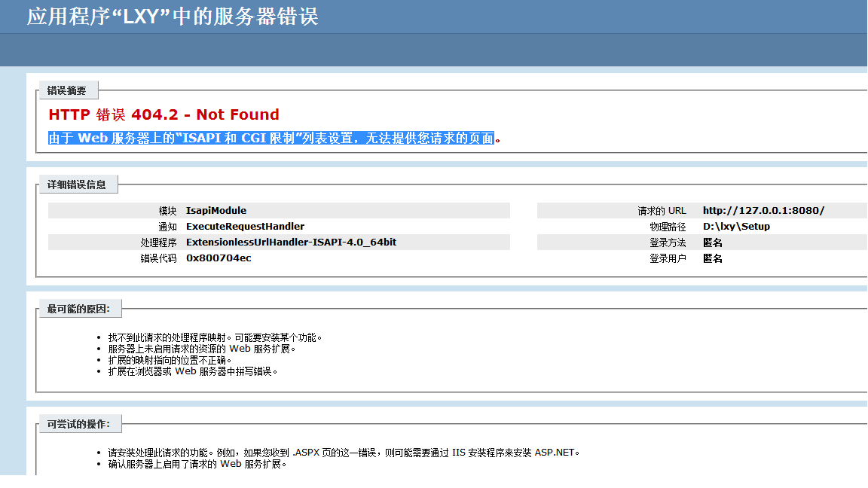Select the 详细错误信息 section header
868x488 pixels.
78,184
